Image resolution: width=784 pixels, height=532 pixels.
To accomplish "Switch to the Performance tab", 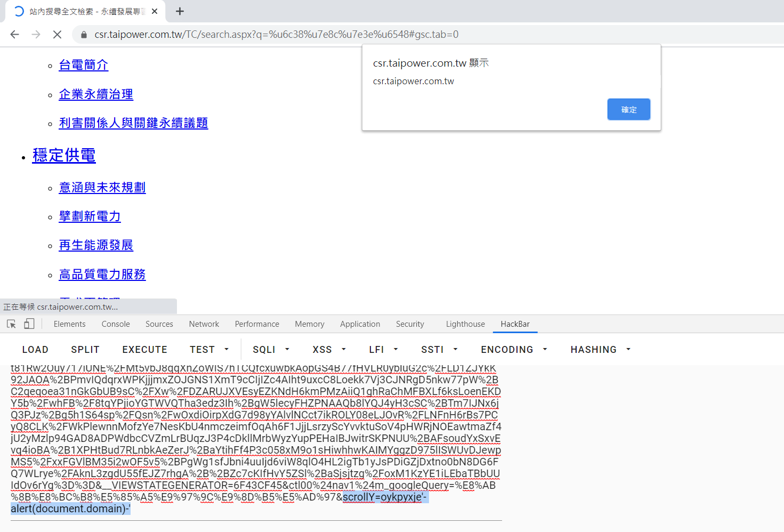I will pyautogui.click(x=257, y=324).
